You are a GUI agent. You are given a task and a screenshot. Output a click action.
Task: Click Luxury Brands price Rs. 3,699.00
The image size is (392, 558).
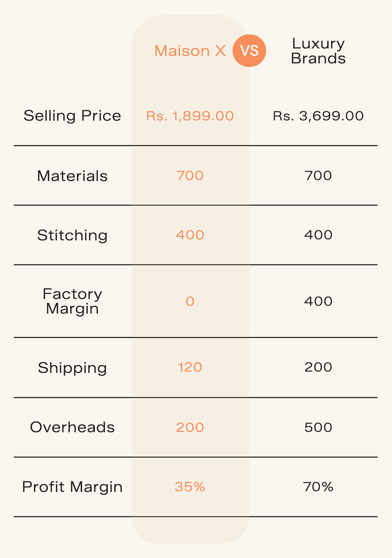coord(318,116)
